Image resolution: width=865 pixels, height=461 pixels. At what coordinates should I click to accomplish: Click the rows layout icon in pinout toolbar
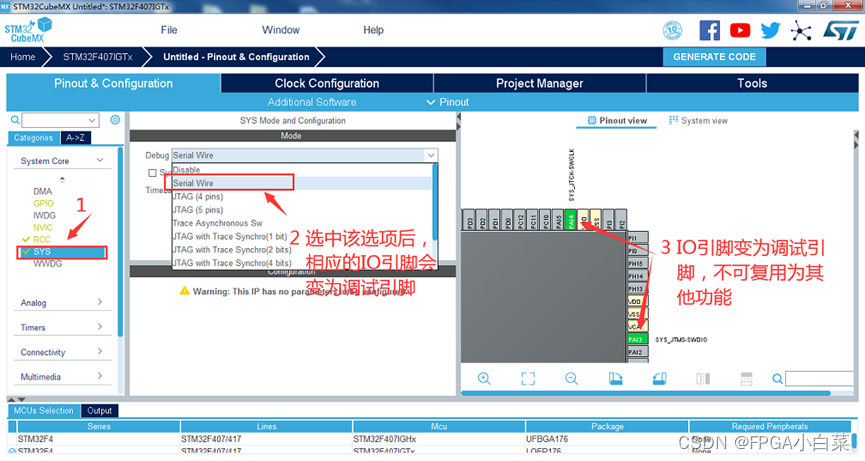(746, 378)
